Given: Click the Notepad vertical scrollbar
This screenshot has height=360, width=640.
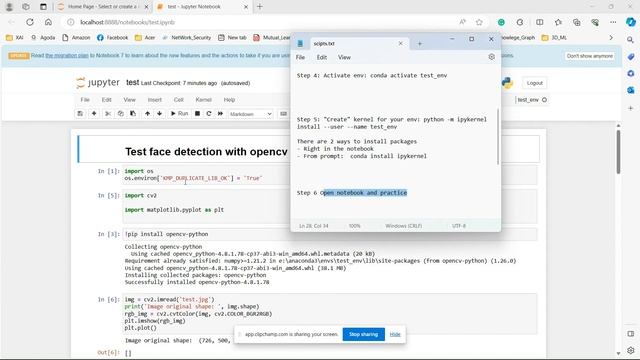Looking at the screenshot, I should [x=498, y=137].
